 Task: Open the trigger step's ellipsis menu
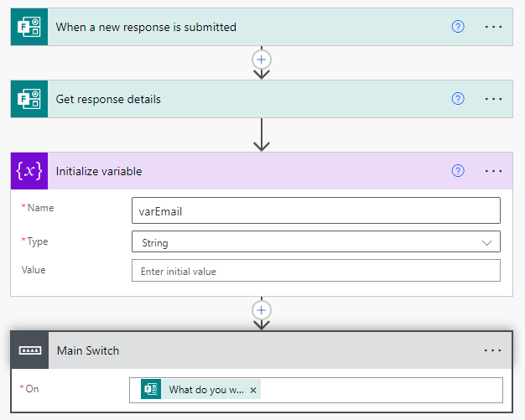(x=493, y=27)
